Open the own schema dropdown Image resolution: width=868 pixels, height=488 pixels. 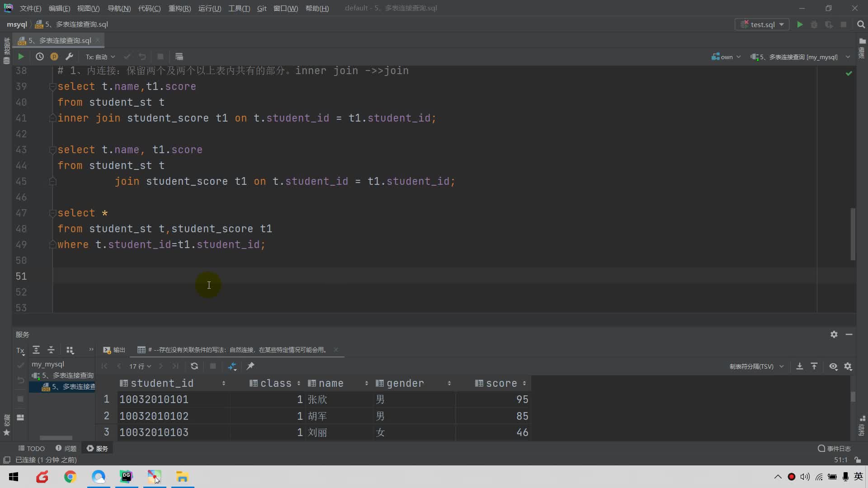tap(726, 56)
